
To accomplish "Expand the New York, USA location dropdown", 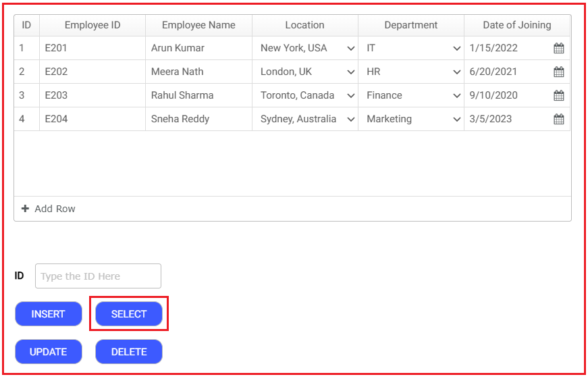I will point(351,48).
